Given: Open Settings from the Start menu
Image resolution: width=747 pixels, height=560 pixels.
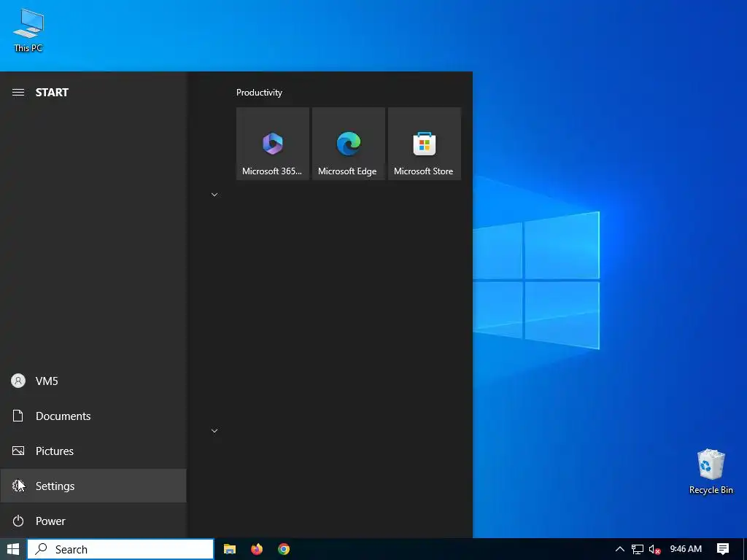Looking at the screenshot, I should tap(93, 486).
